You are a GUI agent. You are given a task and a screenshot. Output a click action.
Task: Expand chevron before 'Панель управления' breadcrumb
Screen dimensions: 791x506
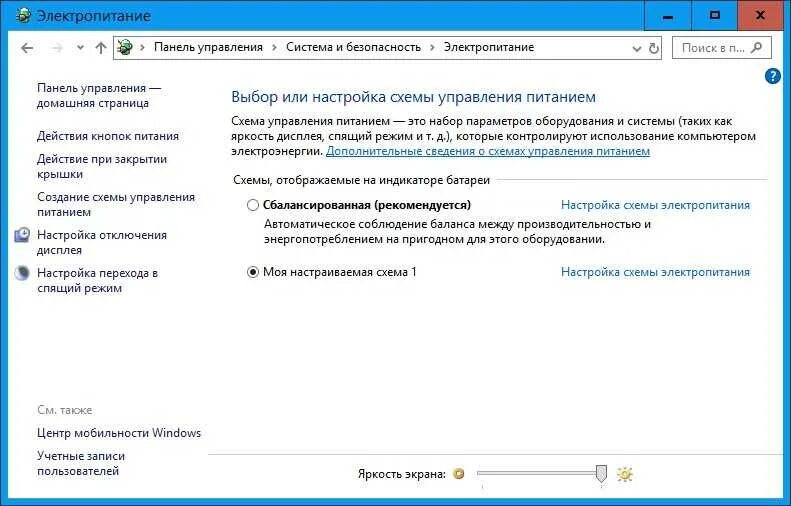[x=142, y=47]
